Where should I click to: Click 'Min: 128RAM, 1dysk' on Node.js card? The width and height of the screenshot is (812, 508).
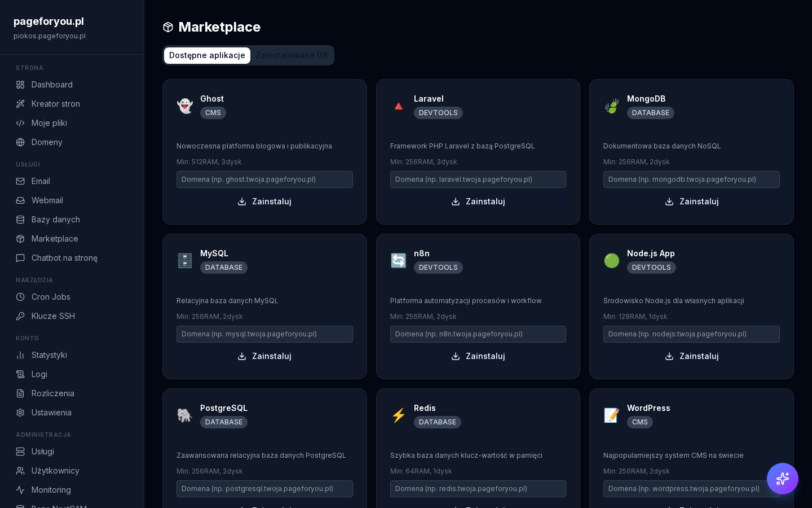[x=636, y=317]
